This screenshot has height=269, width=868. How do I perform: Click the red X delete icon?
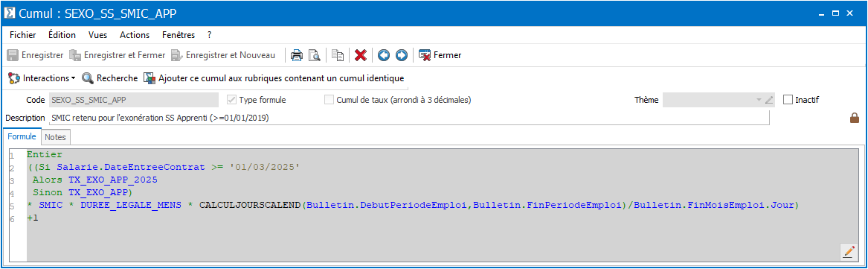click(361, 55)
